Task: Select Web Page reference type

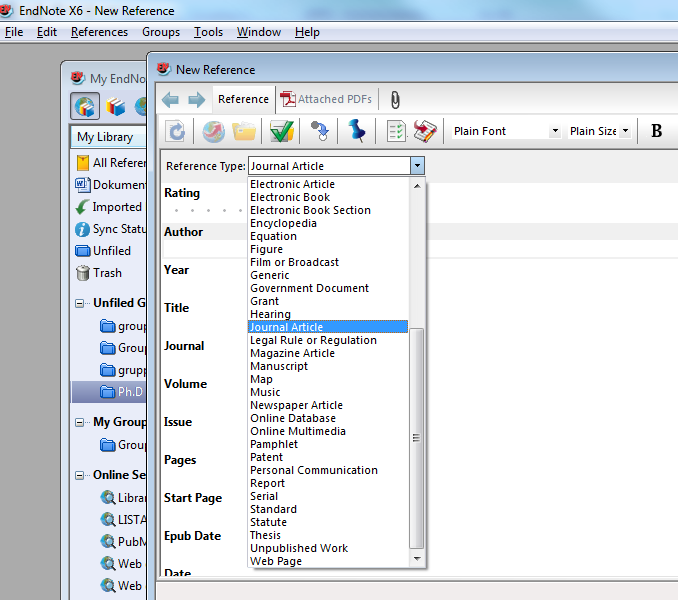Action: click(x=328, y=561)
